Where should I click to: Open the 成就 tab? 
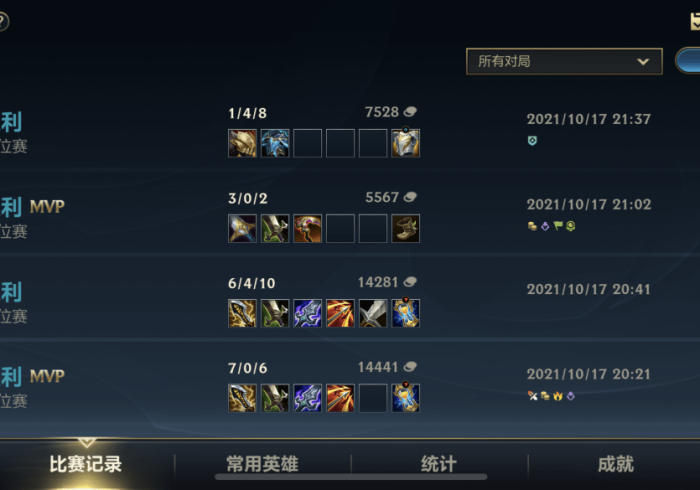click(x=616, y=464)
